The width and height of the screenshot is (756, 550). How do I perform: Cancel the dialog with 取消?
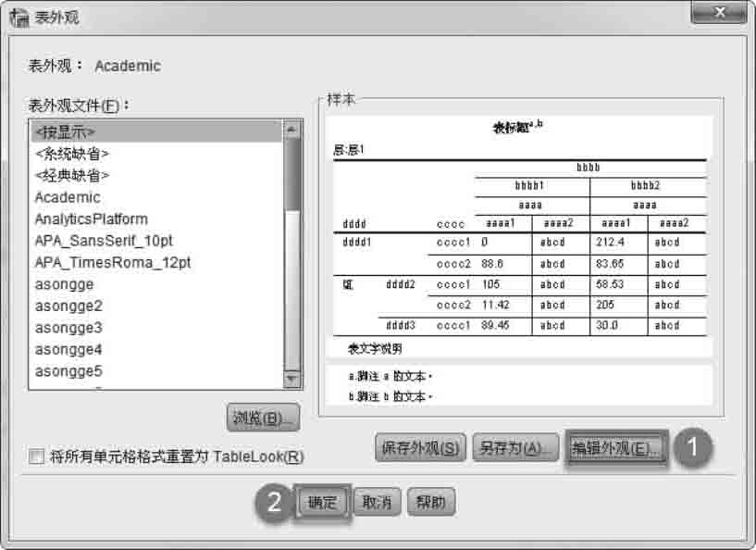[377, 503]
